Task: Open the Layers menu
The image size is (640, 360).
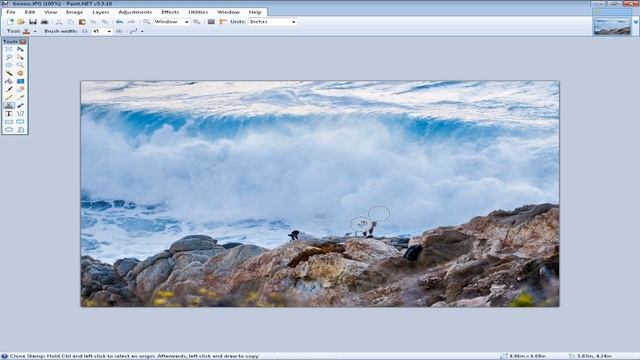Action: pyautogui.click(x=100, y=12)
